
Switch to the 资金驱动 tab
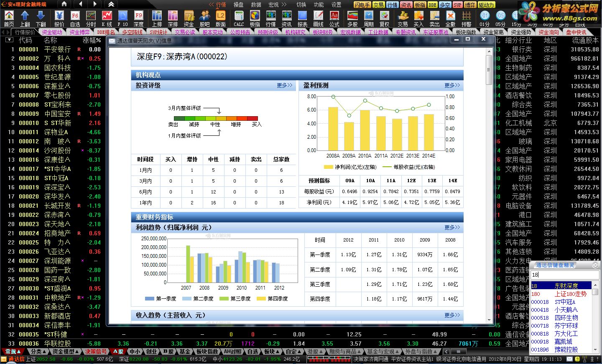52,32
